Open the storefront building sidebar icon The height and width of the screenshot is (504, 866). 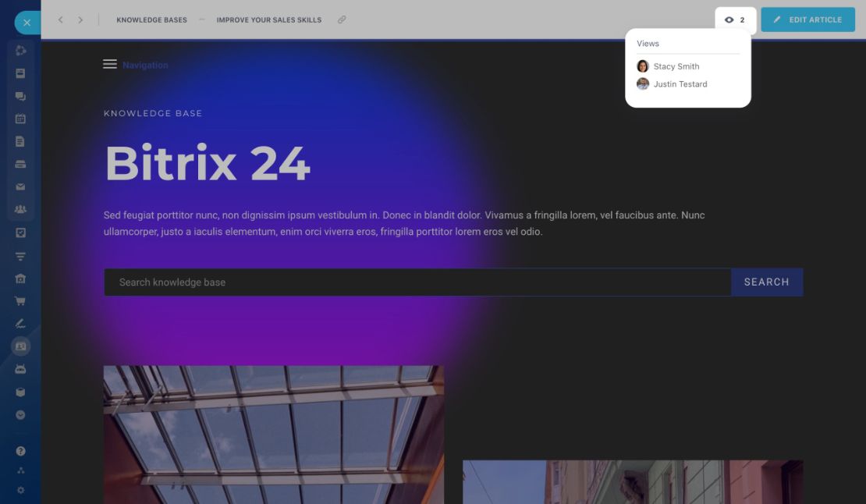coord(20,279)
